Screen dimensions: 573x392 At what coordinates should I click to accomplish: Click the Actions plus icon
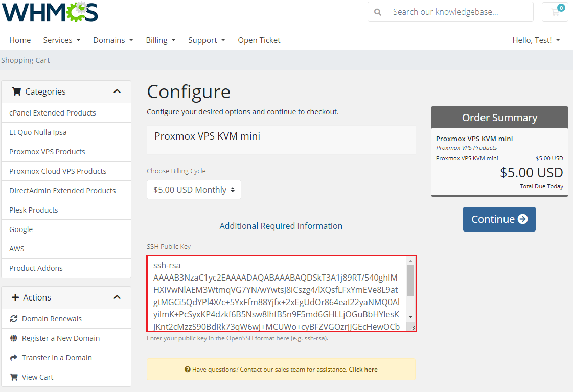point(15,297)
